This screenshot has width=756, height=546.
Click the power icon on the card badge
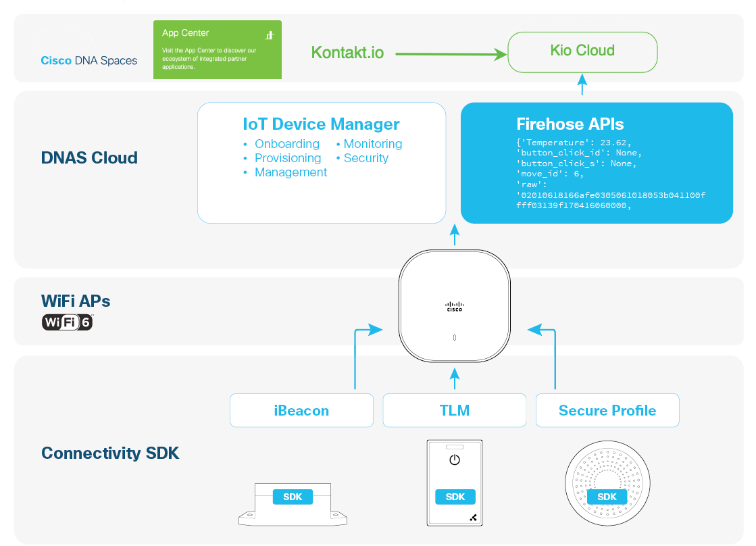(455, 460)
